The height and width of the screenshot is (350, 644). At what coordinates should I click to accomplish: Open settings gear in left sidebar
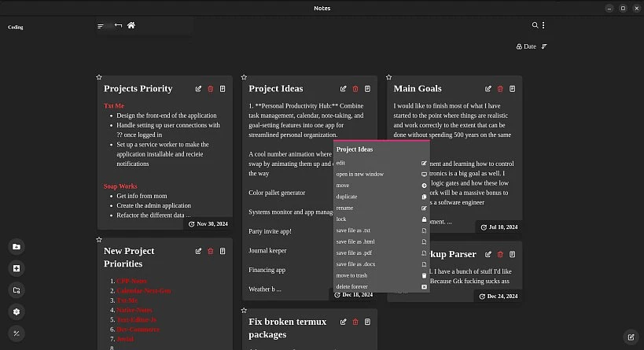point(17,311)
